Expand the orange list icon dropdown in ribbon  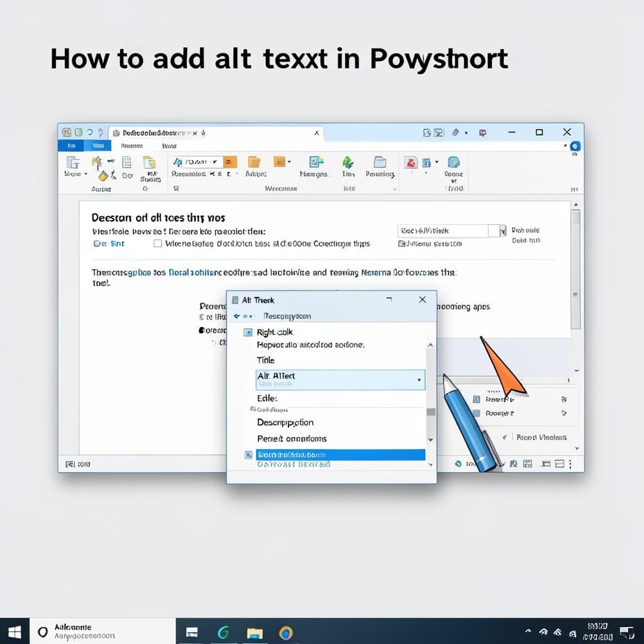click(x=289, y=162)
